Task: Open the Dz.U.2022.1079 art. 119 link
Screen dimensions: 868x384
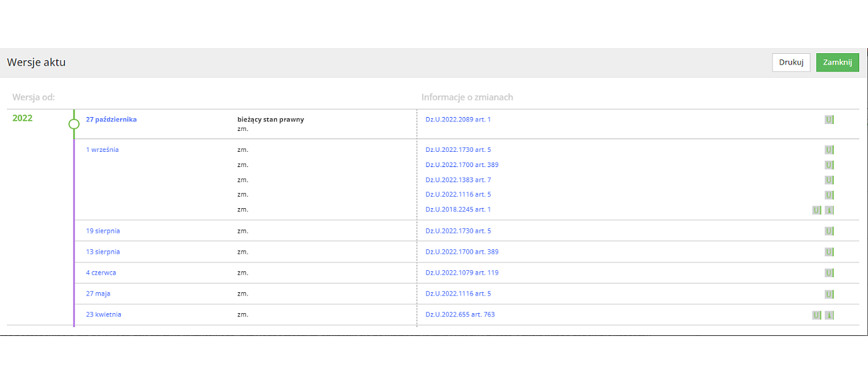Action: click(x=462, y=273)
